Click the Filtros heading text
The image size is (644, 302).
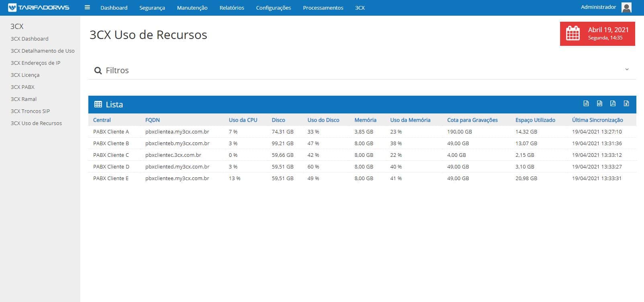117,70
